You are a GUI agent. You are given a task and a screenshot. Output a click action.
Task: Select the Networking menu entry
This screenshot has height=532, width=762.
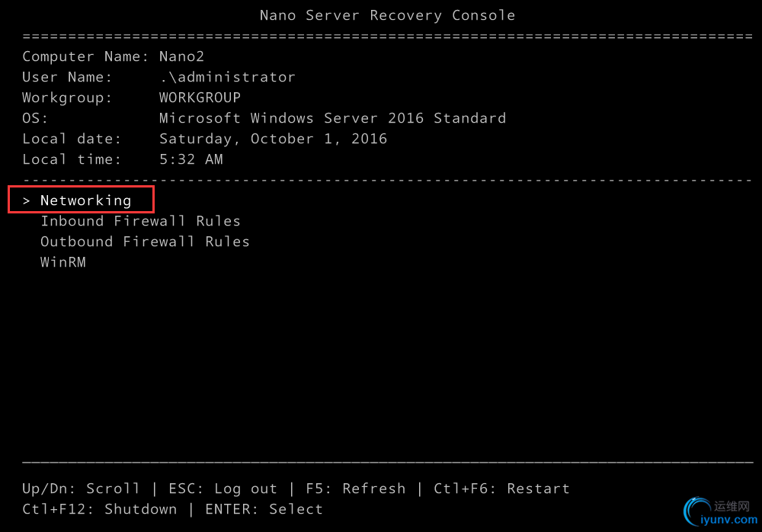click(85, 200)
